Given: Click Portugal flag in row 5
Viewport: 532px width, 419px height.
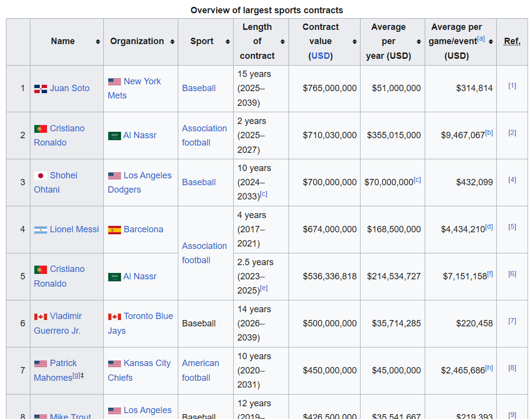Looking at the screenshot, I should pos(40,270).
